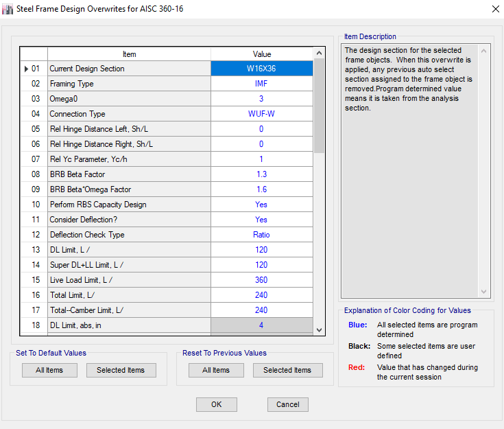This screenshot has height=429, width=504.
Task: Edit BRB Beta*Omega Factor value 1.6
Action: click(x=262, y=189)
